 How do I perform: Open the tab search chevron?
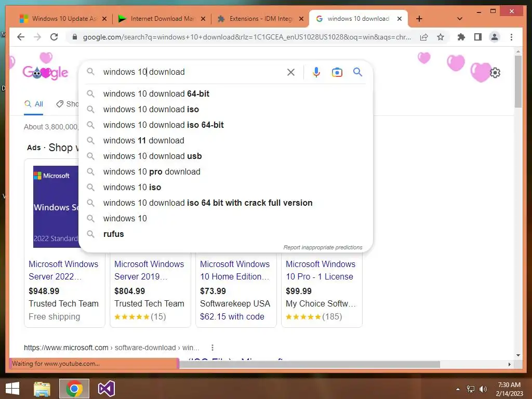(x=459, y=19)
